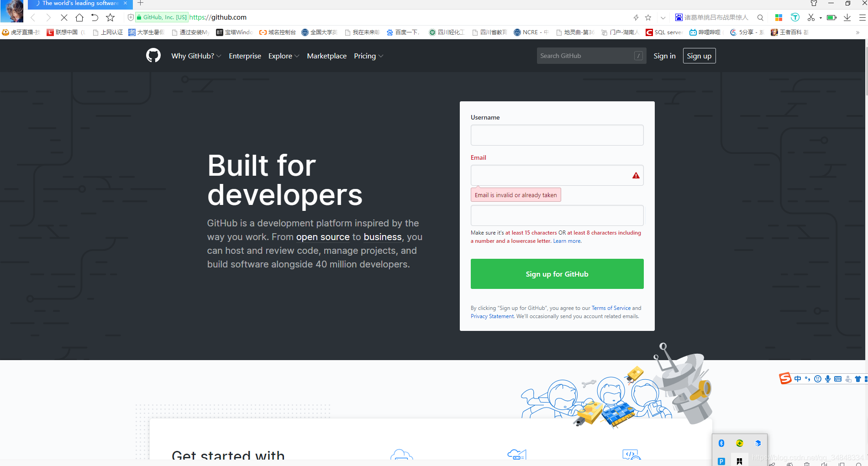Open the scissors tool dropdown arrow

tap(821, 18)
